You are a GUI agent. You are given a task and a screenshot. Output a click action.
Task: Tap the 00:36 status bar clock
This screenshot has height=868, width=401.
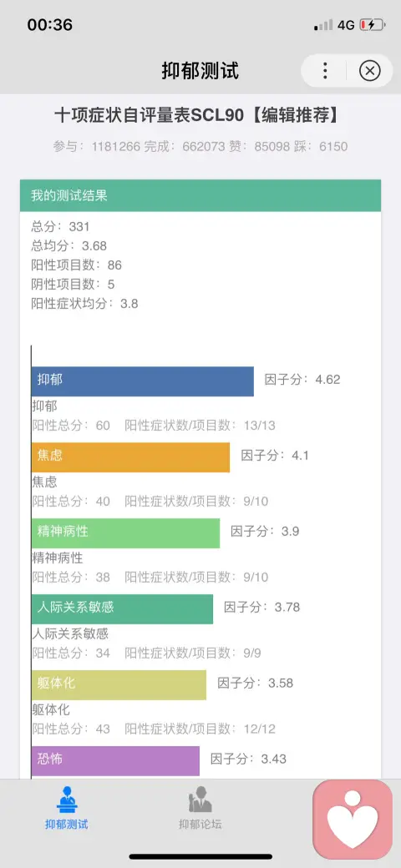click(x=50, y=25)
